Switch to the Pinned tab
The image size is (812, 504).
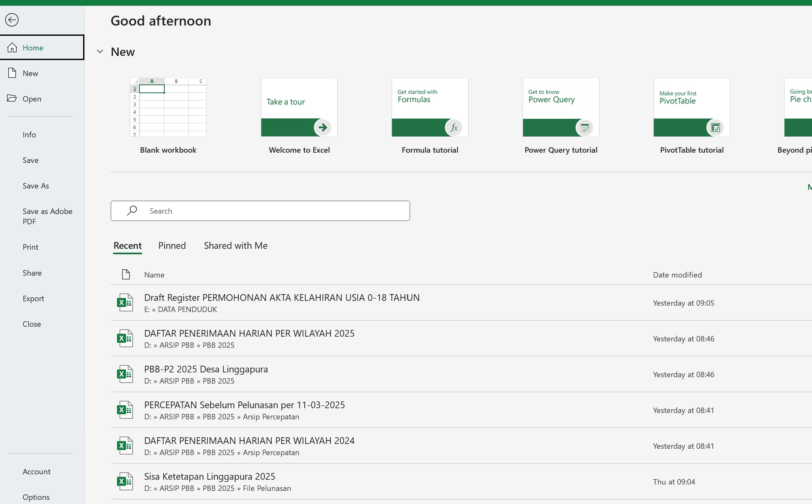[x=172, y=246]
